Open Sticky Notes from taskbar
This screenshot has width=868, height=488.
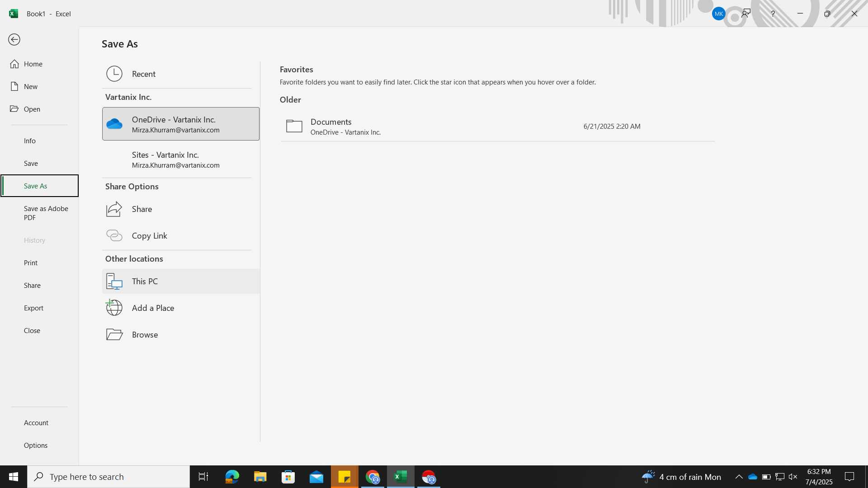point(344,477)
